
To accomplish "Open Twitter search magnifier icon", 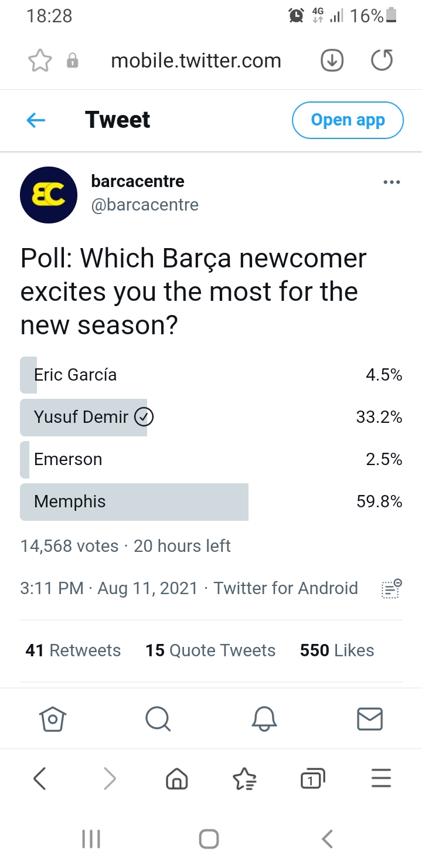I will tap(158, 718).
